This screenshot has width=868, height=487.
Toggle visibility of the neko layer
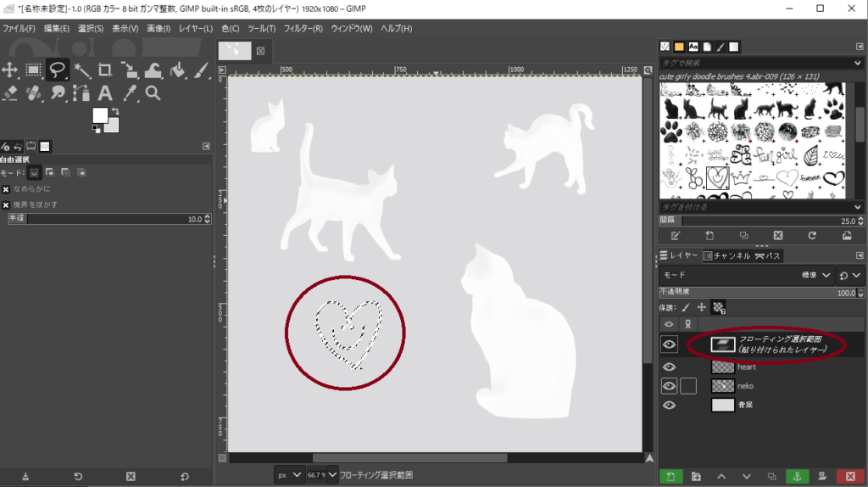point(670,386)
